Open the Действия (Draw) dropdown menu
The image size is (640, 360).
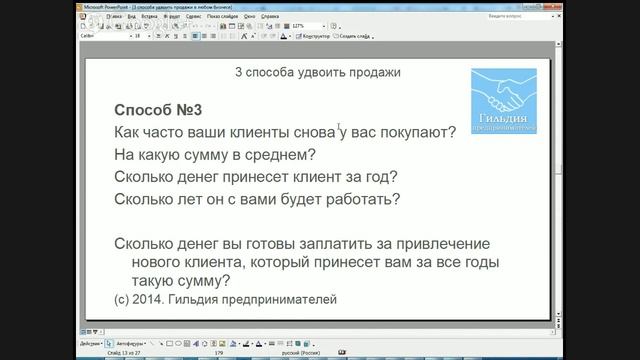click(x=91, y=344)
